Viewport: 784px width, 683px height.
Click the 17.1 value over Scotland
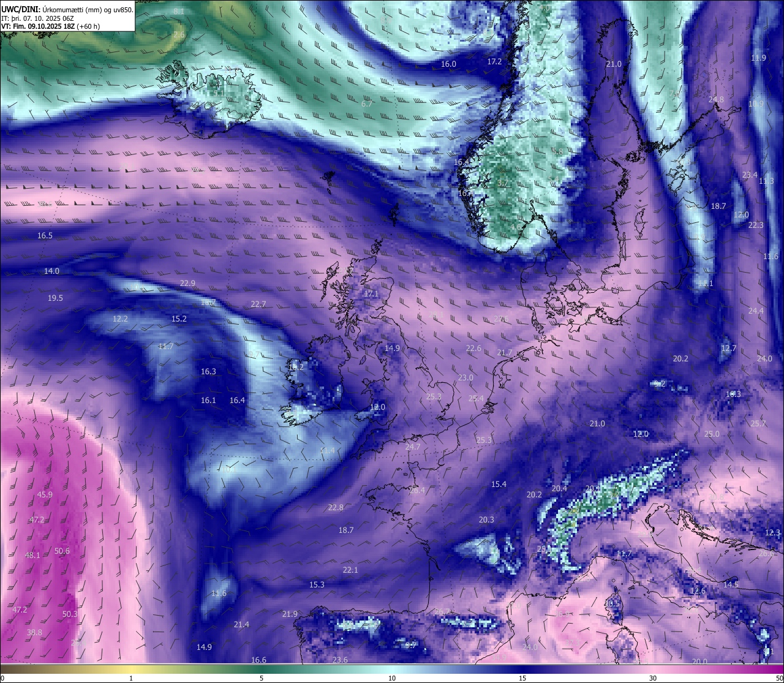coord(371,294)
